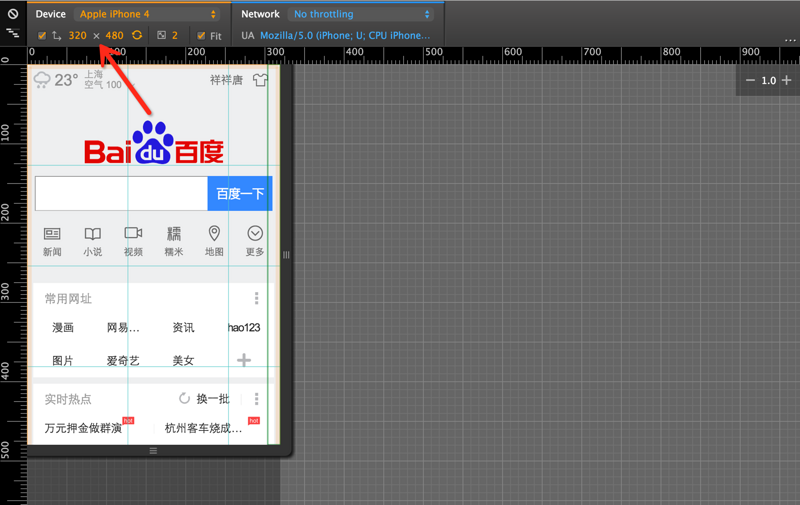Toggle the media queries staircase icon

click(13, 34)
